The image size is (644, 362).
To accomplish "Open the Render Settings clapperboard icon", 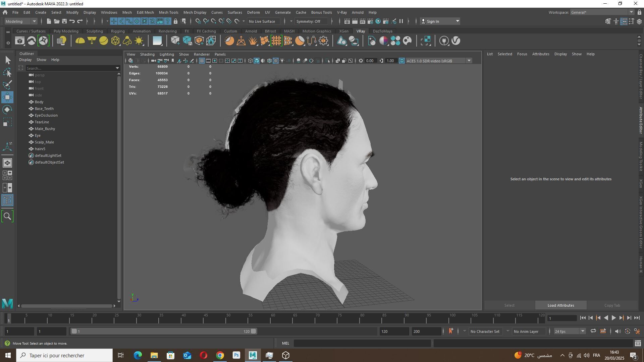I will [x=370, y=21].
